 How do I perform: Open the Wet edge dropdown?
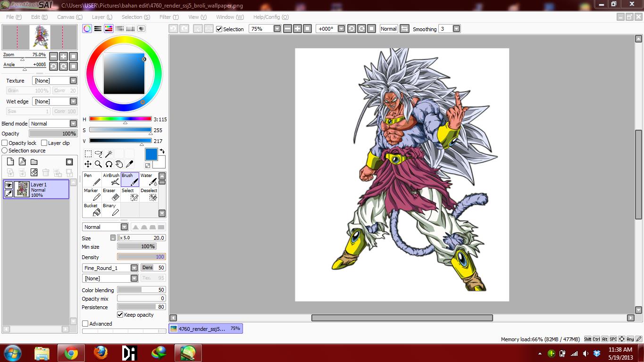73,101
